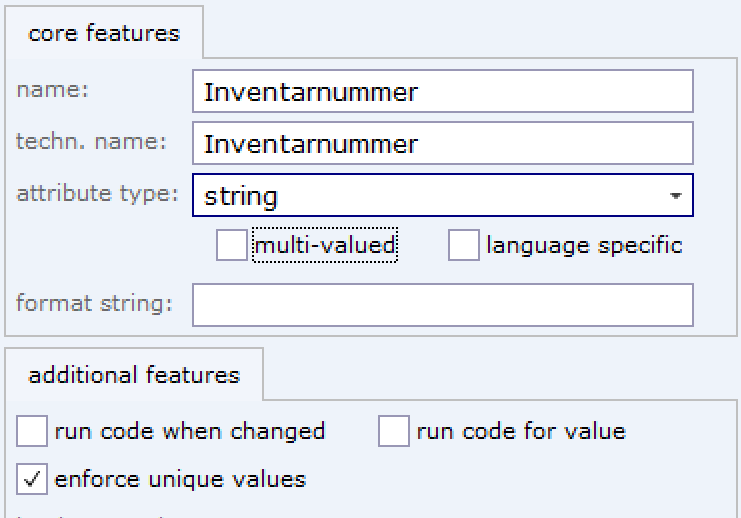The image size is (741, 518).
Task: Edit the techn. name input field
Action: [443, 143]
